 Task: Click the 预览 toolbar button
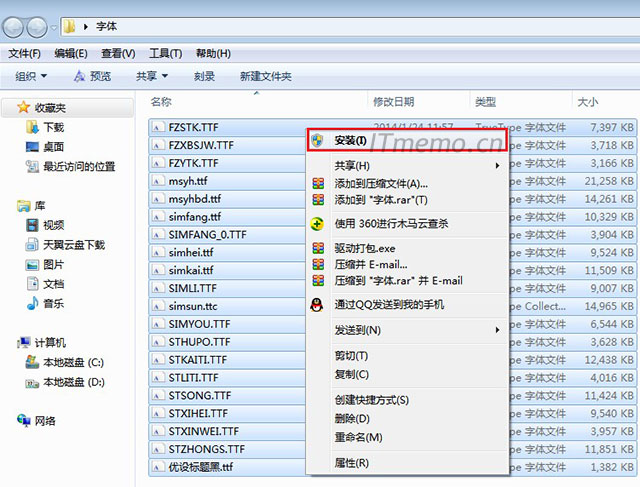click(93, 76)
